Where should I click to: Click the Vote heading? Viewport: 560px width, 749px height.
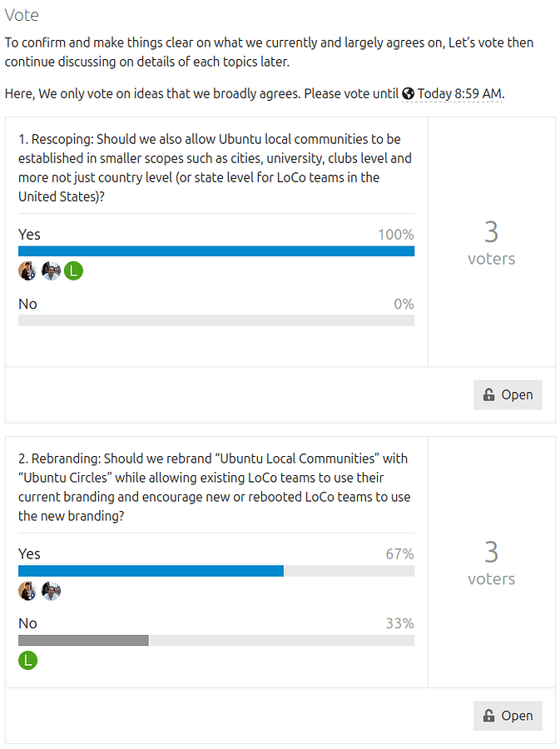point(22,15)
